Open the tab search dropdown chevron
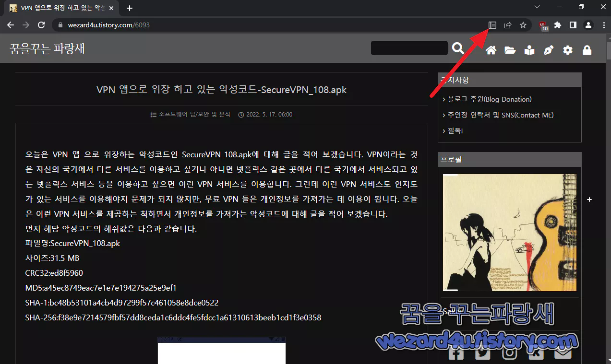Image resolution: width=611 pixels, height=364 pixels. 537,7
